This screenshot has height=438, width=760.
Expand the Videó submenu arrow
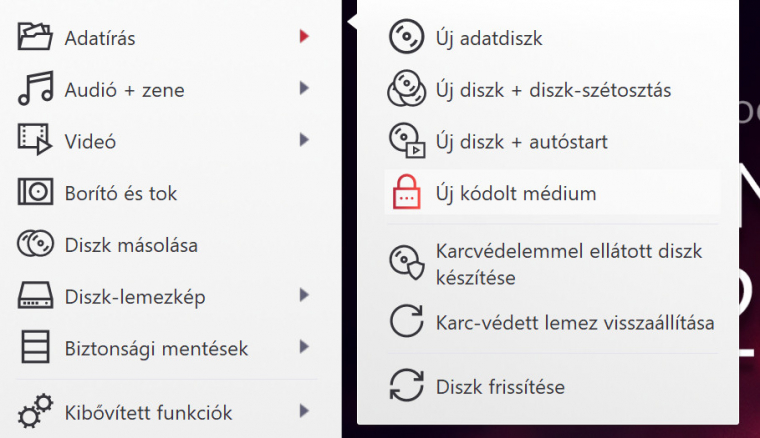[303, 141]
